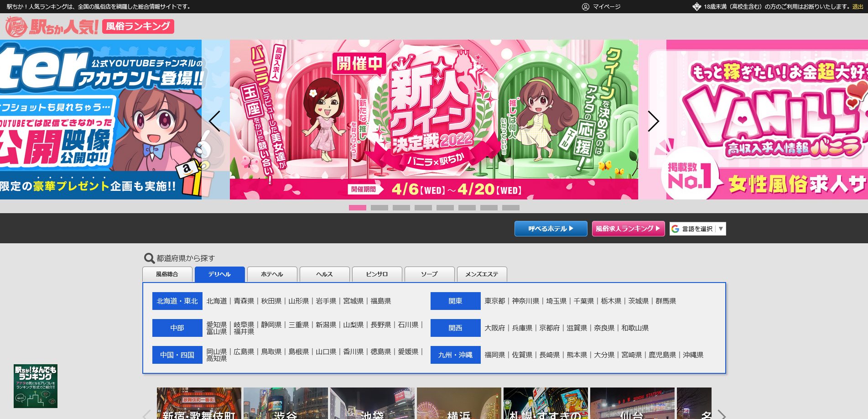This screenshot has width=868, height=419.
Task: Select 九州・沖縄 region button
Action: coord(456,355)
